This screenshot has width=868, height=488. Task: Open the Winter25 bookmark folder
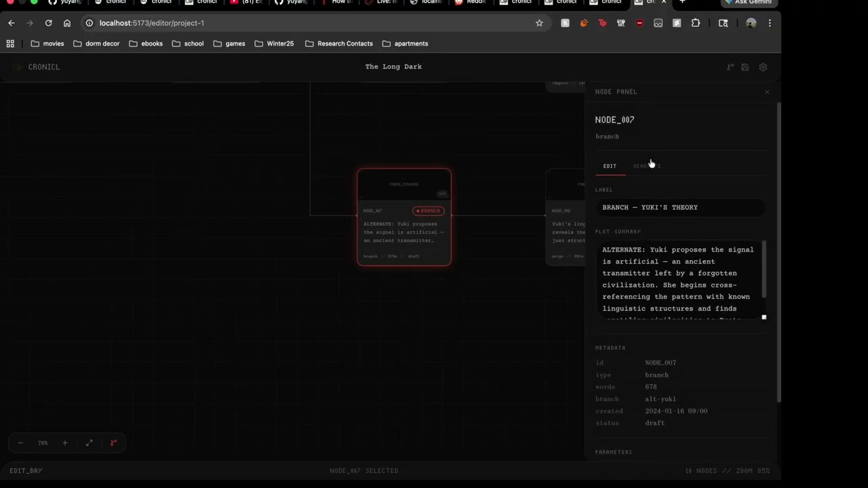click(x=274, y=43)
